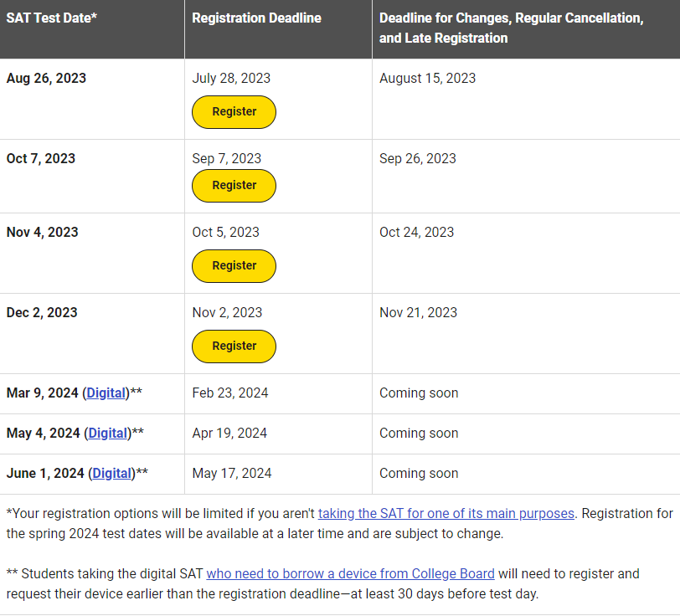Click 'Feb 23, 2024' registration deadline
680x616 pixels.
(x=230, y=393)
